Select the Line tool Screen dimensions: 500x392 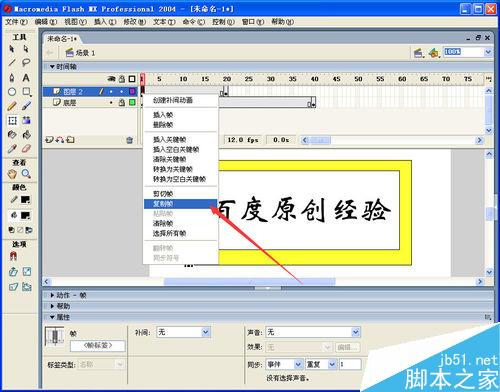point(12,63)
